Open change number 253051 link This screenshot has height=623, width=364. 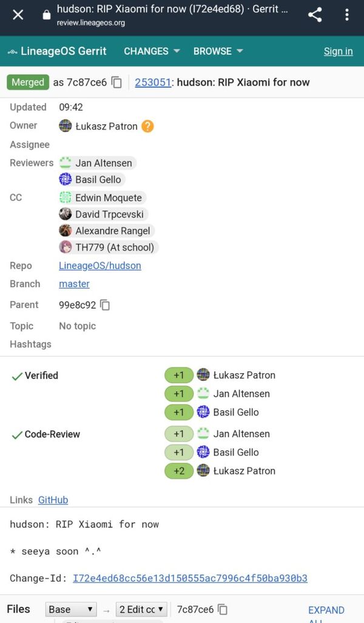pyautogui.click(x=153, y=83)
